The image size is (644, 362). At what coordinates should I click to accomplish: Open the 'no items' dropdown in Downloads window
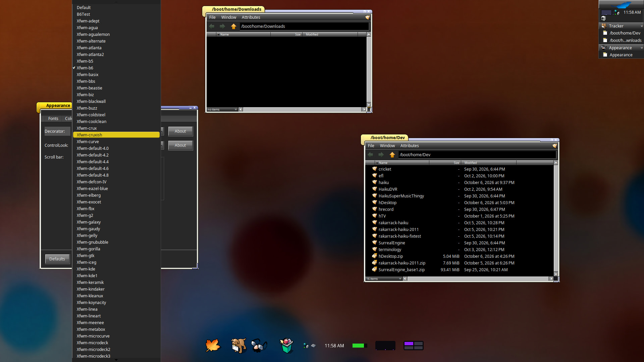tap(222, 109)
